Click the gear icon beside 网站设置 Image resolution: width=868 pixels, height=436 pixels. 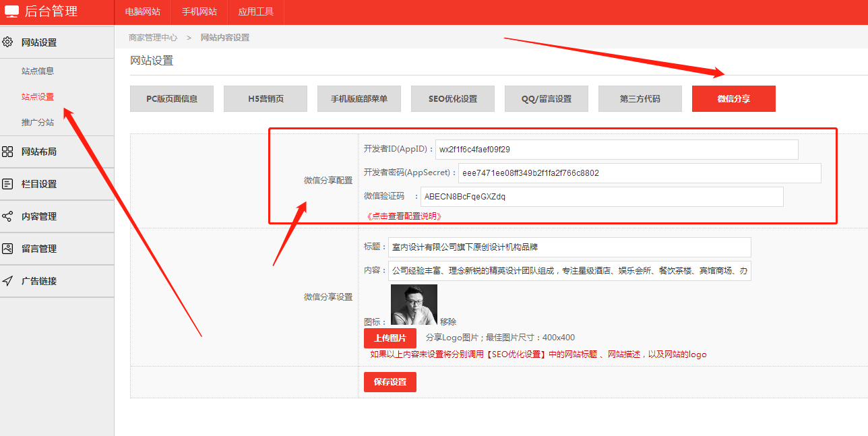click(x=8, y=42)
